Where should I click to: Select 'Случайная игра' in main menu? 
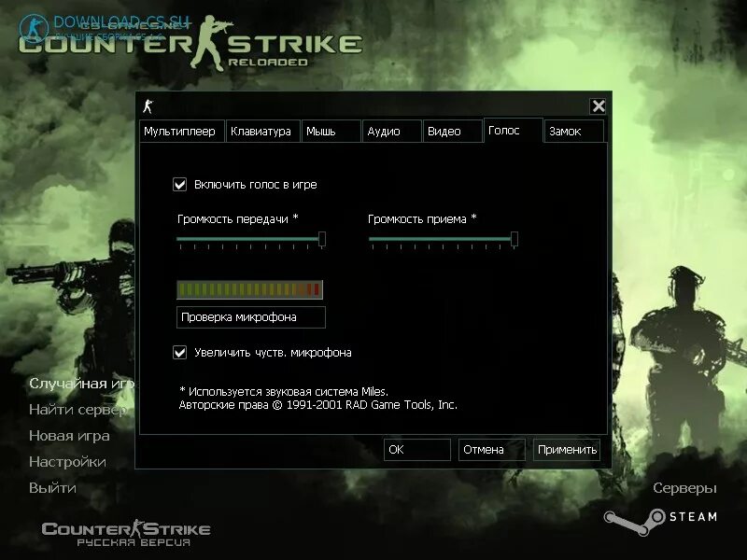[x=82, y=384]
